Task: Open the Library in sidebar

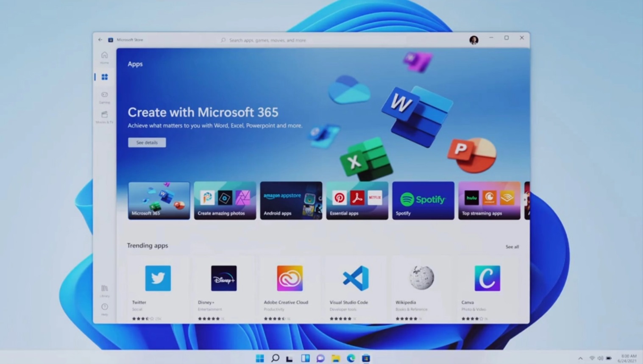Action: coord(104,290)
